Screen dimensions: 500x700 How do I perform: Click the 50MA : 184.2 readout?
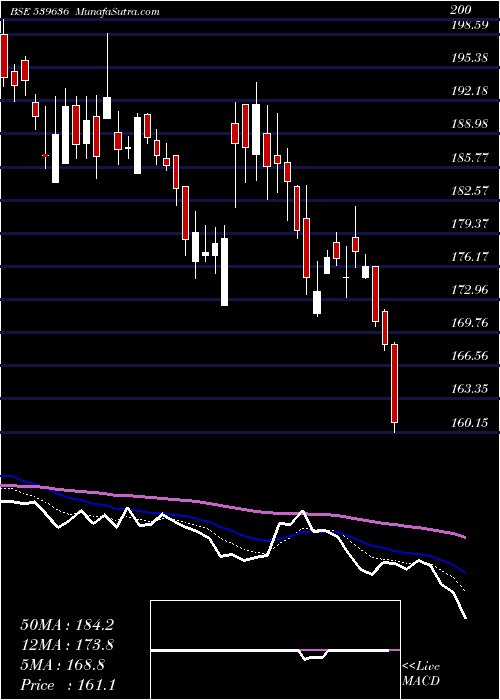pos(67,625)
